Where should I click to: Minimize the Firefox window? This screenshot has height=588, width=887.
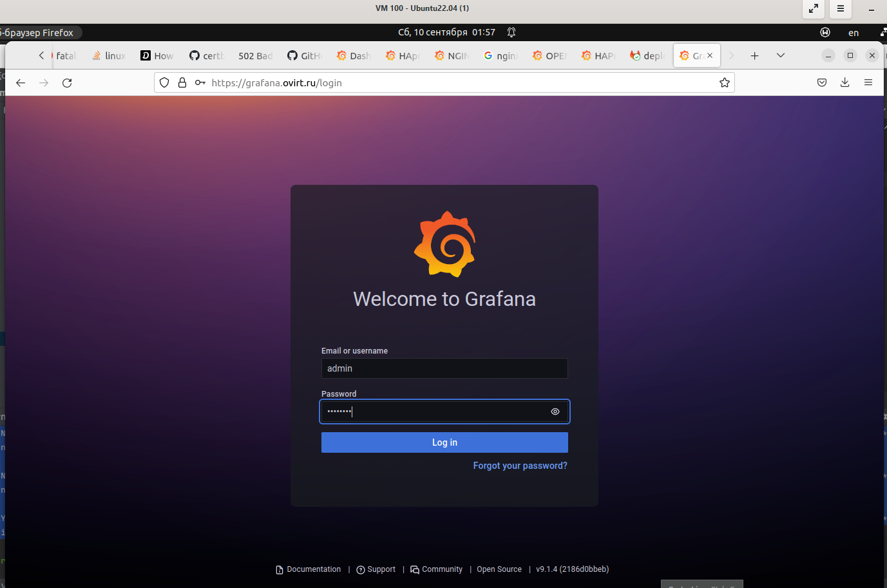pos(828,55)
